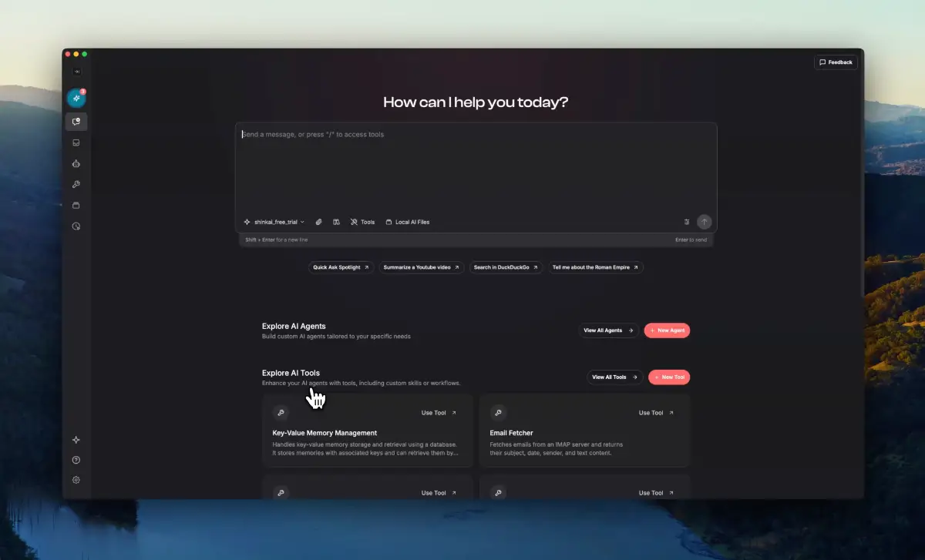Open the new chat icon in sidebar
The image size is (925, 560).
pos(76,122)
